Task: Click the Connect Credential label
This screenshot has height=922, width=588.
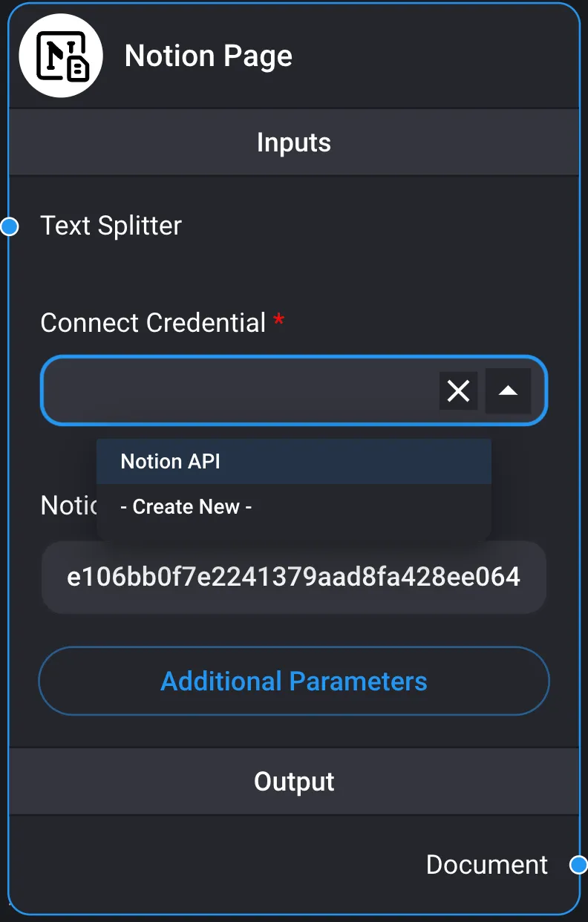Action: pos(153,323)
